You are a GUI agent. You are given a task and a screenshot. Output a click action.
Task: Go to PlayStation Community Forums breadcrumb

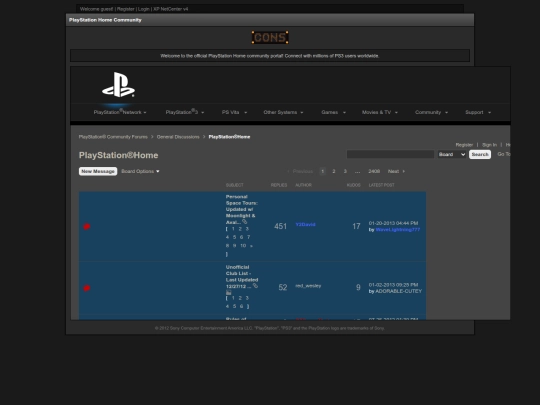coord(113,137)
